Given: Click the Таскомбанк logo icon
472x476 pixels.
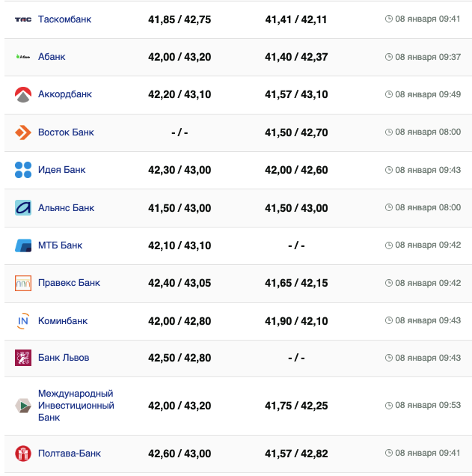Looking at the screenshot, I should point(23,19).
